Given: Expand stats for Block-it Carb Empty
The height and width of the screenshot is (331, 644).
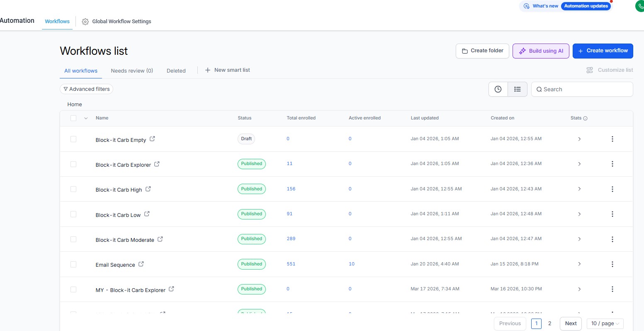Looking at the screenshot, I should pyautogui.click(x=579, y=139).
